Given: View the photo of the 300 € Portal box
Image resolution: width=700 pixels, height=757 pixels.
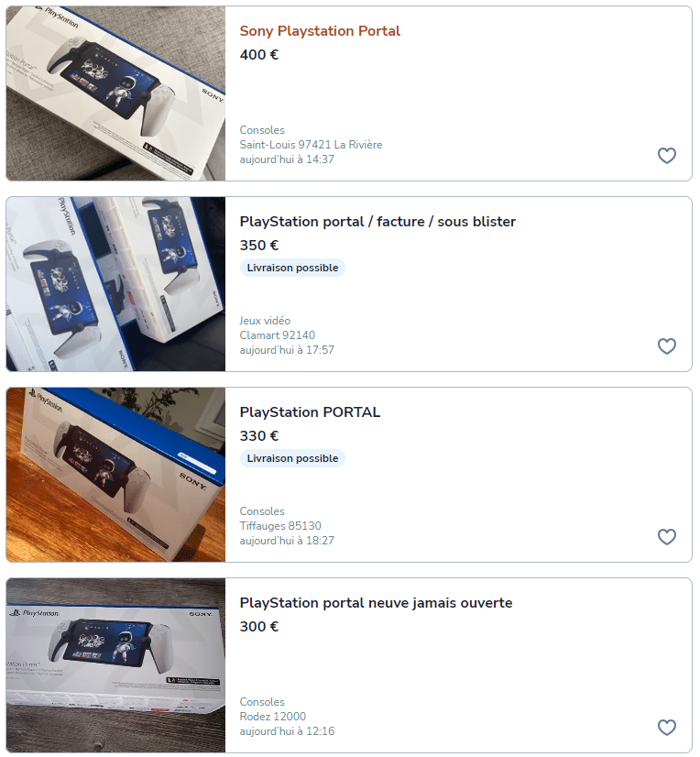Looking at the screenshot, I should (115, 665).
